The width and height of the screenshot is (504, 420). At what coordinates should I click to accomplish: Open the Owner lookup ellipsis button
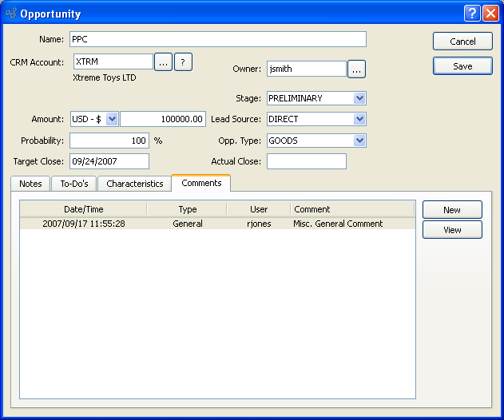coord(356,69)
